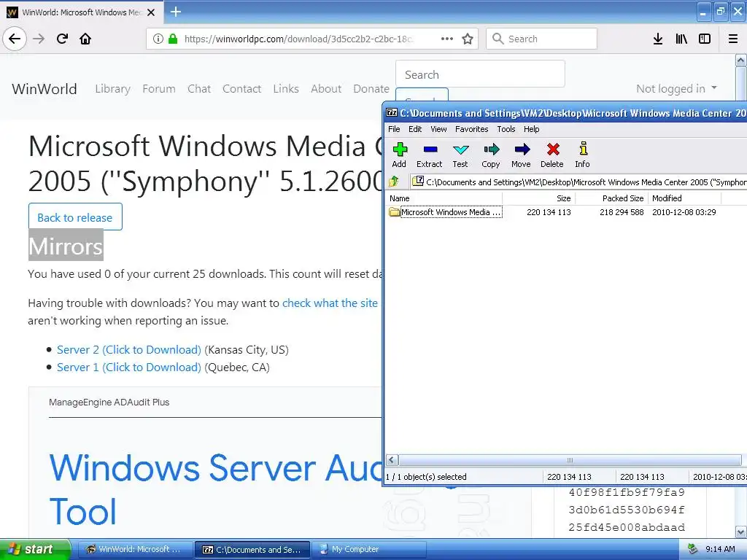
Task: Select the Move tool in 7-Zip
Action: (x=521, y=155)
